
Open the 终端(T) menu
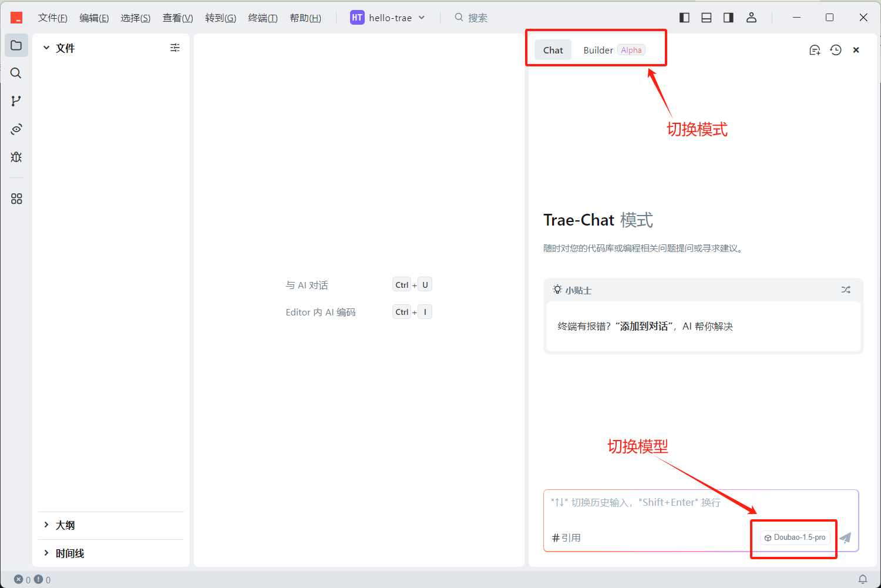[263, 18]
